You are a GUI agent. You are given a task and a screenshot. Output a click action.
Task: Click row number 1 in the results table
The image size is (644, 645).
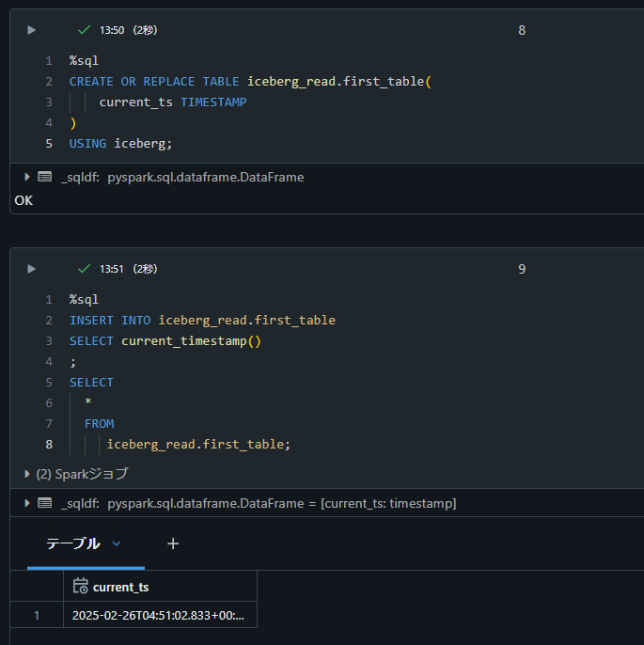[37, 615]
